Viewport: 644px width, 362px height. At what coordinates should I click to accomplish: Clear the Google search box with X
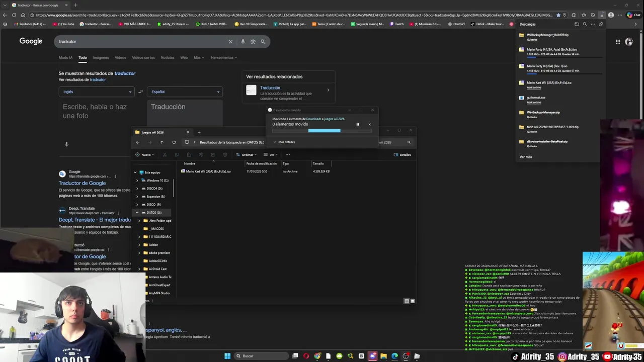pos(230,42)
